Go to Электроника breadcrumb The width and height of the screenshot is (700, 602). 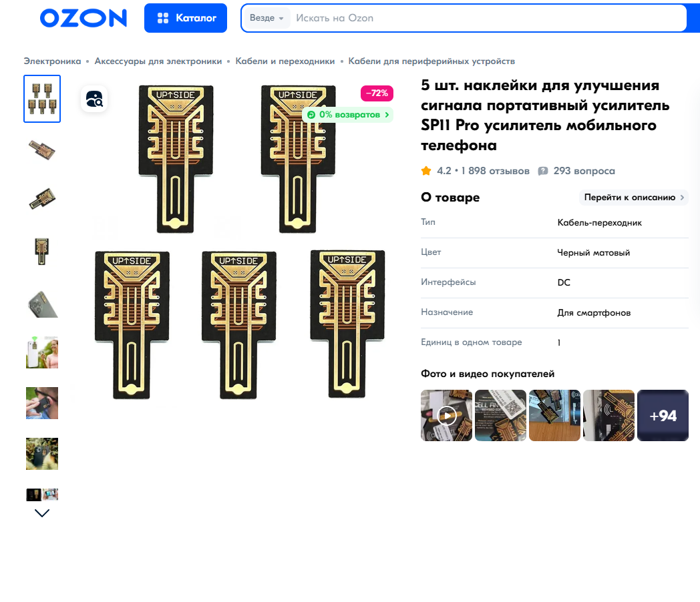point(52,61)
